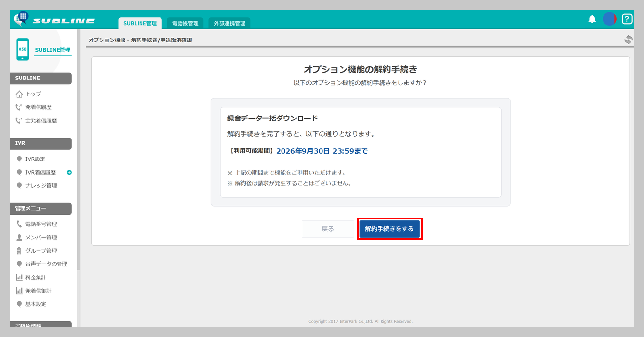Screen dimensions: 644x337
Task: Click the chart icon beside 発着信集計
Action: (19, 291)
